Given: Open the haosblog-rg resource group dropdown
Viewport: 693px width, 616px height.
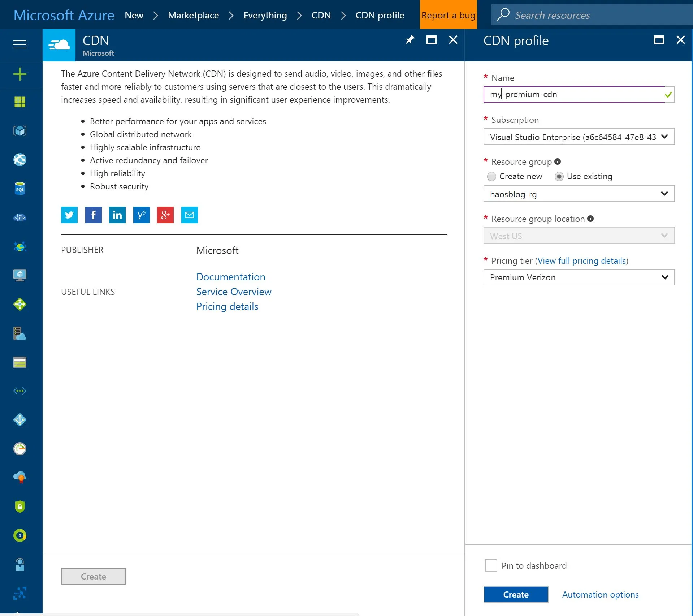Looking at the screenshot, I should pyautogui.click(x=579, y=194).
